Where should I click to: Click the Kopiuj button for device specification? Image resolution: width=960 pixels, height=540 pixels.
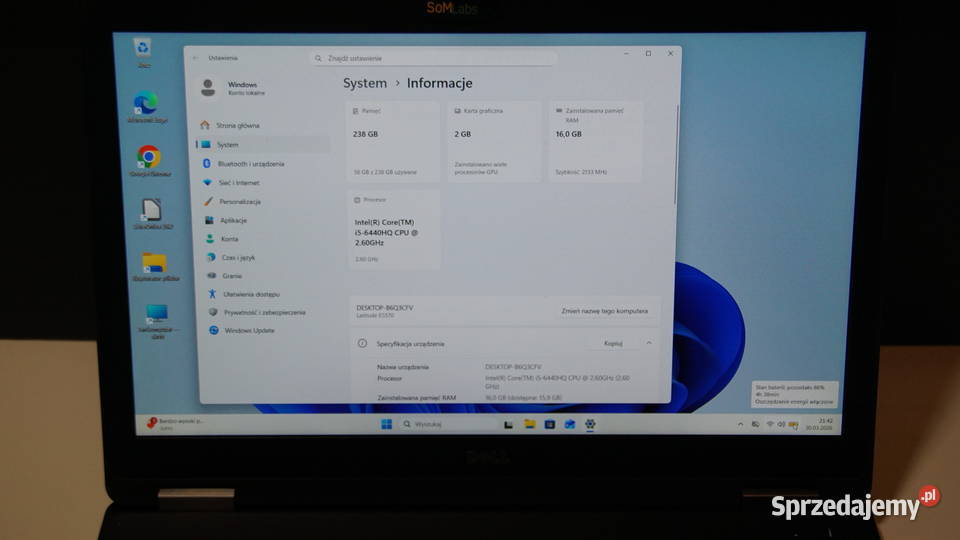(613, 343)
